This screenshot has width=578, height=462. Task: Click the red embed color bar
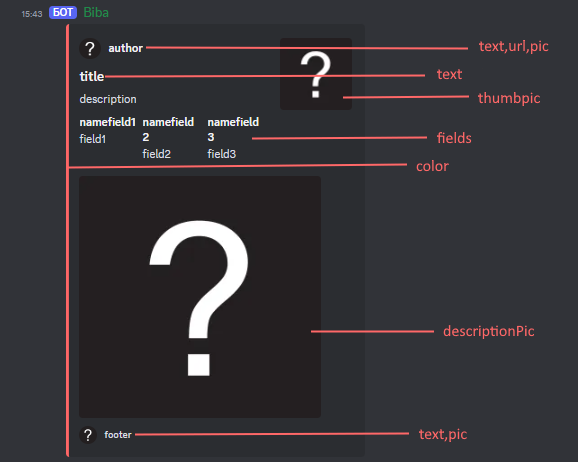tap(67, 240)
